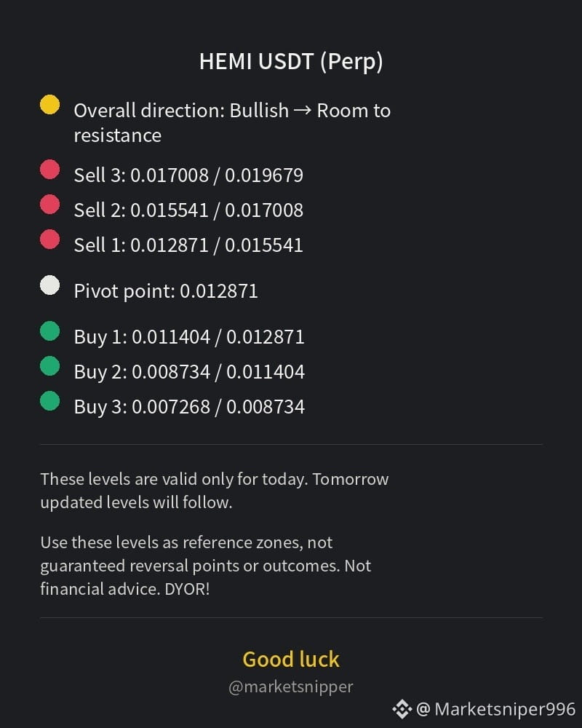Select the Sell 3 price range text
The width and height of the screenshot is (582, 728).
point(188,175)
